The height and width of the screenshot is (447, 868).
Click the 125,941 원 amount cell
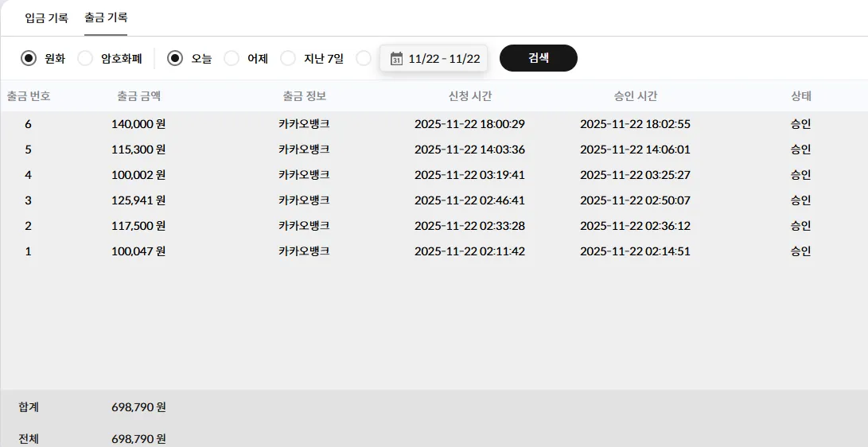[138, 200]
